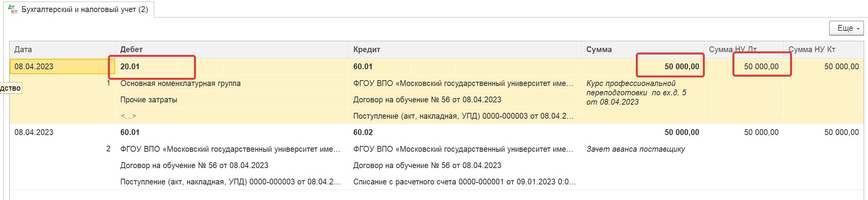868x200 pixels.
Task: Click the Сумма НУ Кт column header
Action: [x=823, y=49]
